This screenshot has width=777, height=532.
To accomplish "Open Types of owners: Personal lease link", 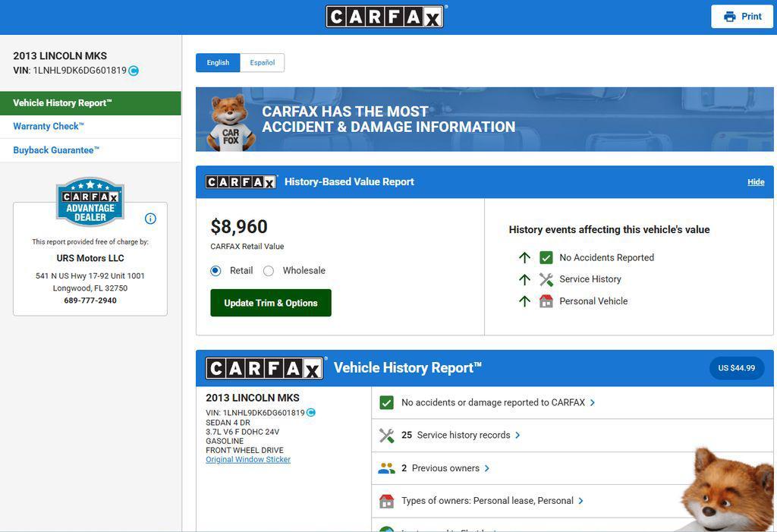I will pyautogui.click(x=487, y=501).
